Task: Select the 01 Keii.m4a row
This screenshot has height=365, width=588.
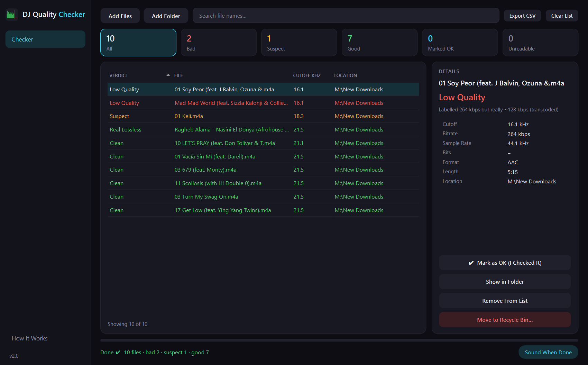Action: pyautogui.click(x=263, y=116)
